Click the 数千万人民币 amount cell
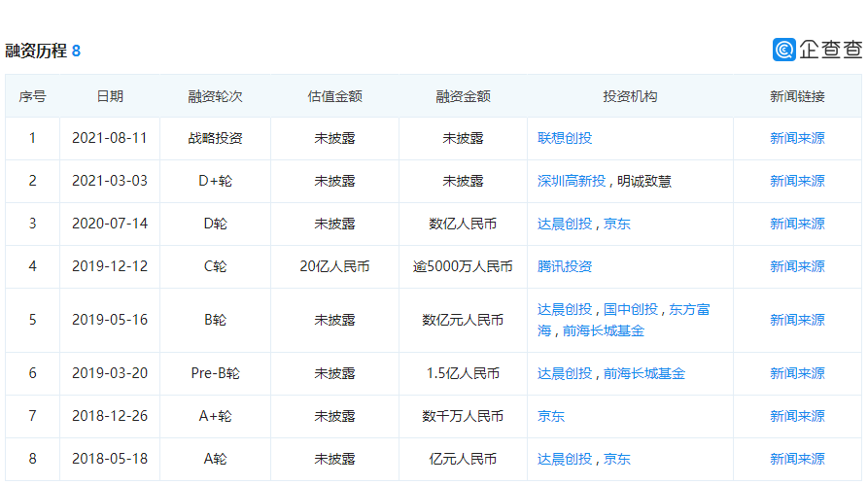Viewport: 868px width, 485px height. point(463,416)
